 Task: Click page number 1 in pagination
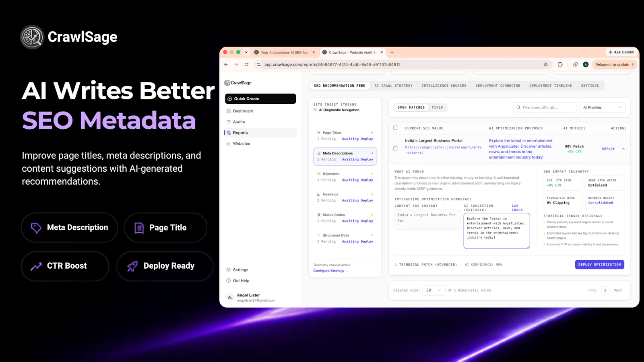click(605, 290)
